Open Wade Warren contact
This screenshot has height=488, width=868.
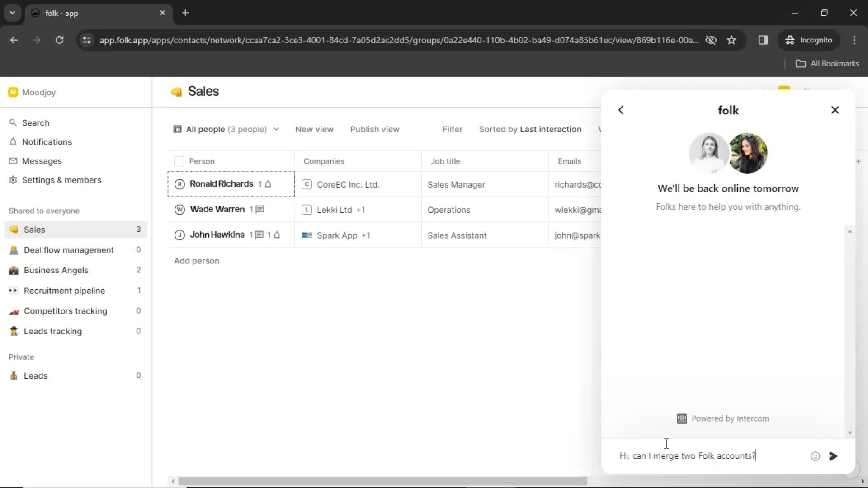click(217, 209)
